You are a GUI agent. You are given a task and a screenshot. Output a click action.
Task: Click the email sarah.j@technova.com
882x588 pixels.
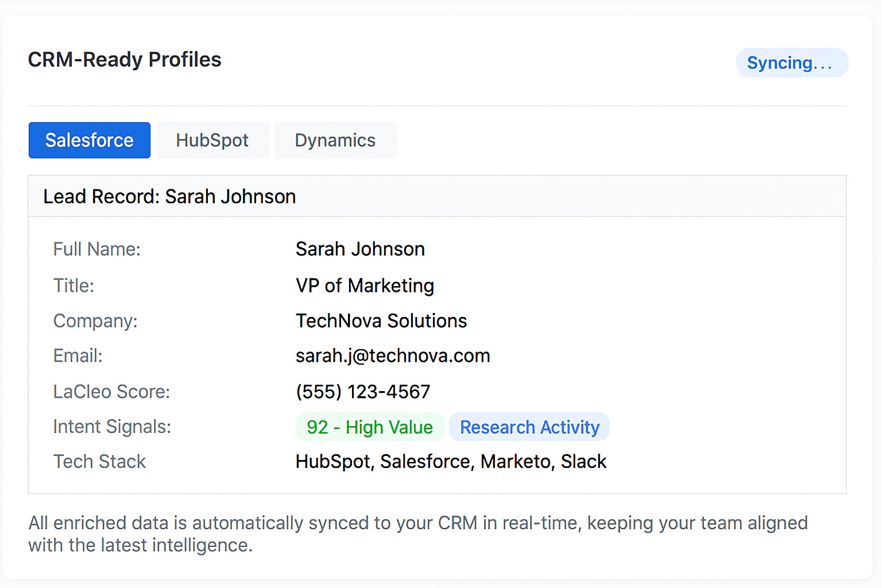(393, 355)
